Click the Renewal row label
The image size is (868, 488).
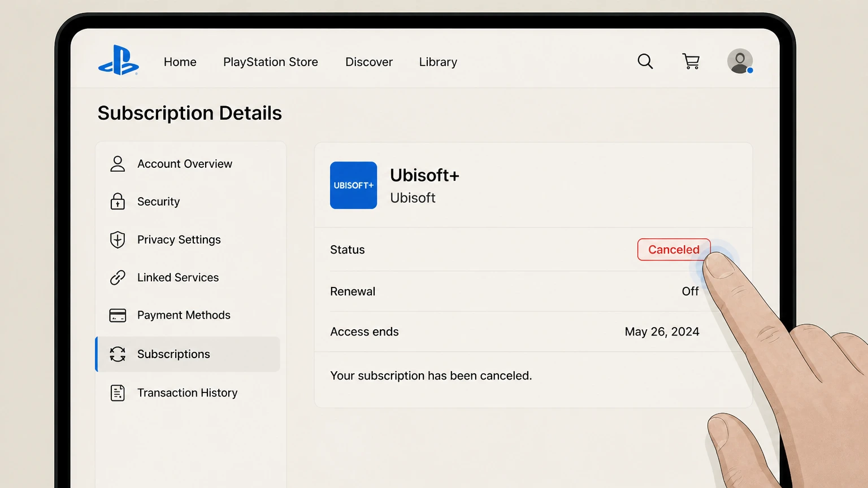tap(353, 291)
